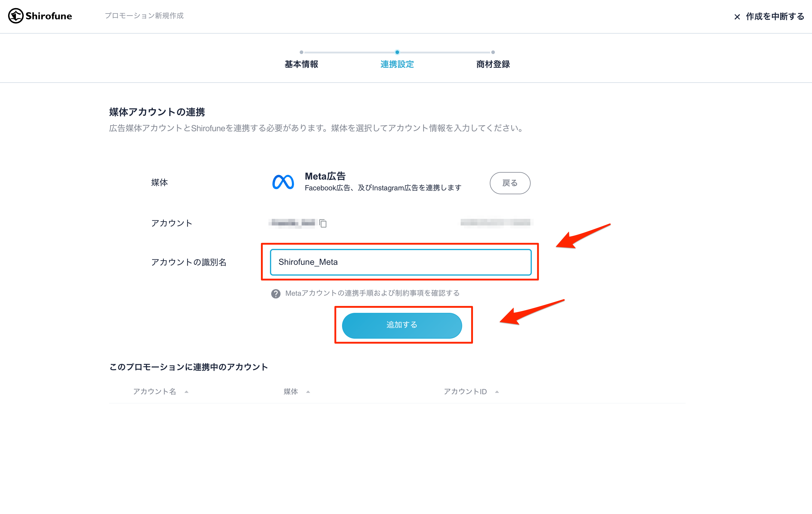Sort by アカウント名 arrow
Viewport: 812px width, 514px height.
tap(186, 392)
